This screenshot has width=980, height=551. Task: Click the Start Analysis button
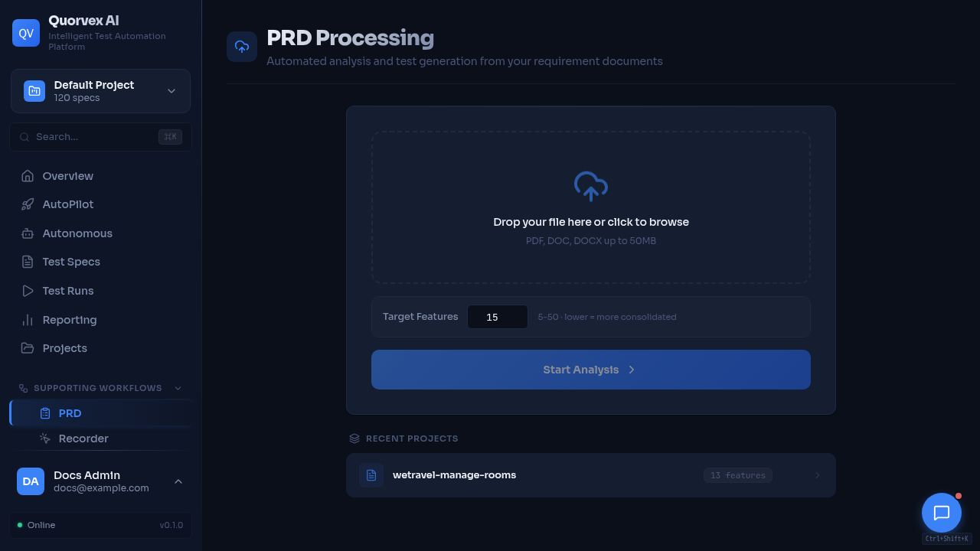click(x=591, y=370)
